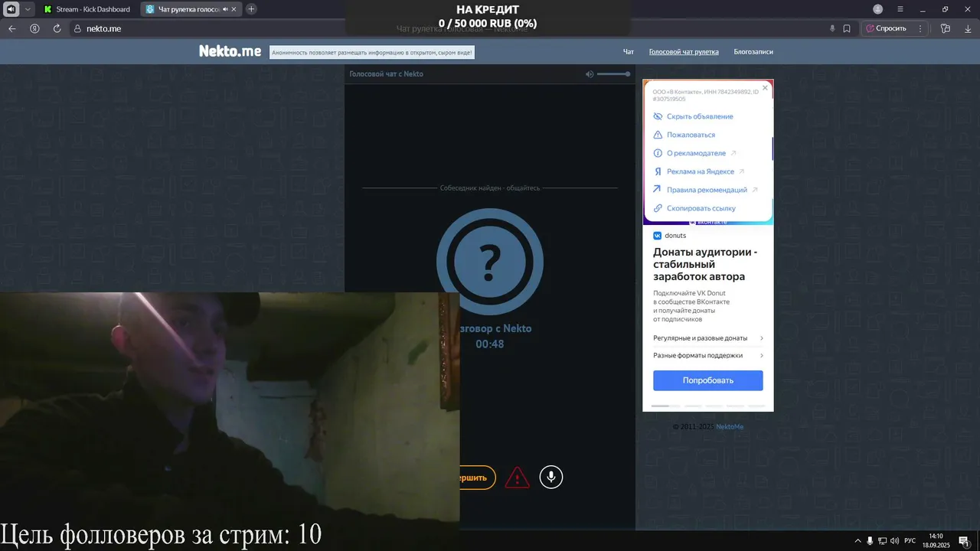The image size is (980, 551).
Task: Bookmark this page
Action: coord(847,28)
